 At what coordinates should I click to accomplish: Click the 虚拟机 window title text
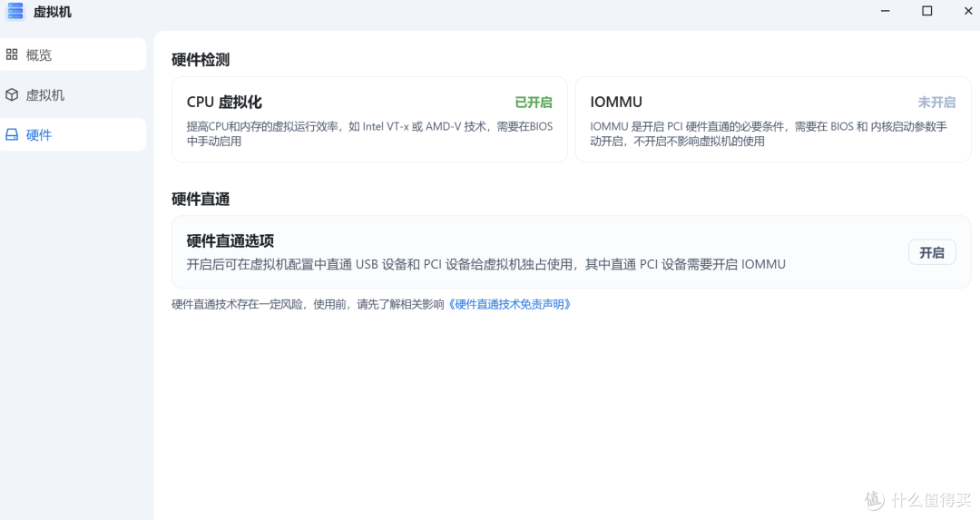click(52, 12)
